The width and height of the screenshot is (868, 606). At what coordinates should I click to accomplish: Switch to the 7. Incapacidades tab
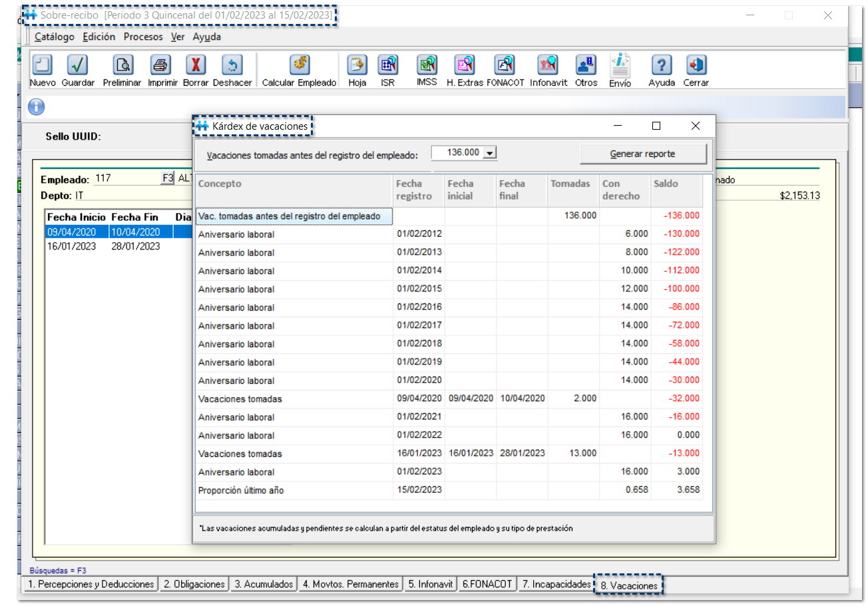pyautogui.click(x=555, y=584)
